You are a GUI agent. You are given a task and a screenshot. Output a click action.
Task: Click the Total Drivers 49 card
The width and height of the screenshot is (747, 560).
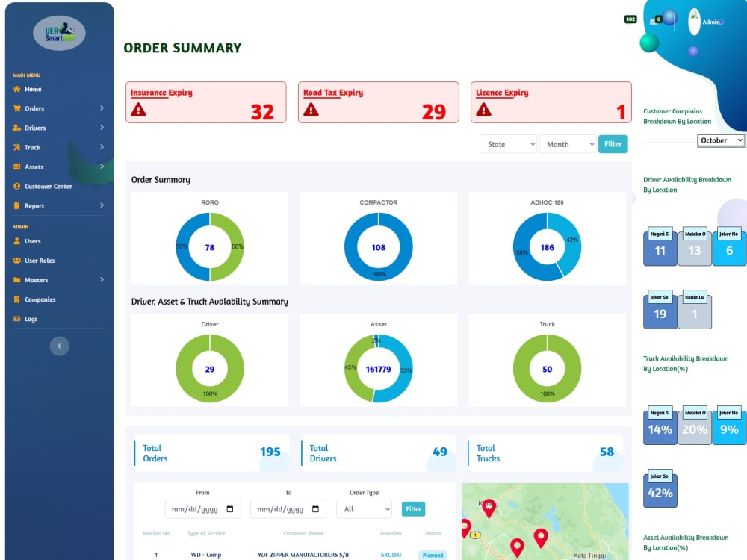coord(379,453)
